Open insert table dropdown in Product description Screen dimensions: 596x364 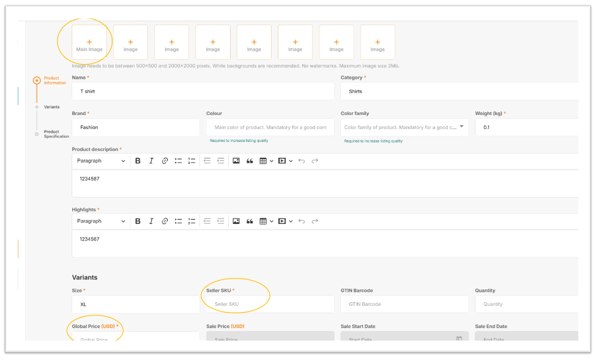click(x=266, y=161)
